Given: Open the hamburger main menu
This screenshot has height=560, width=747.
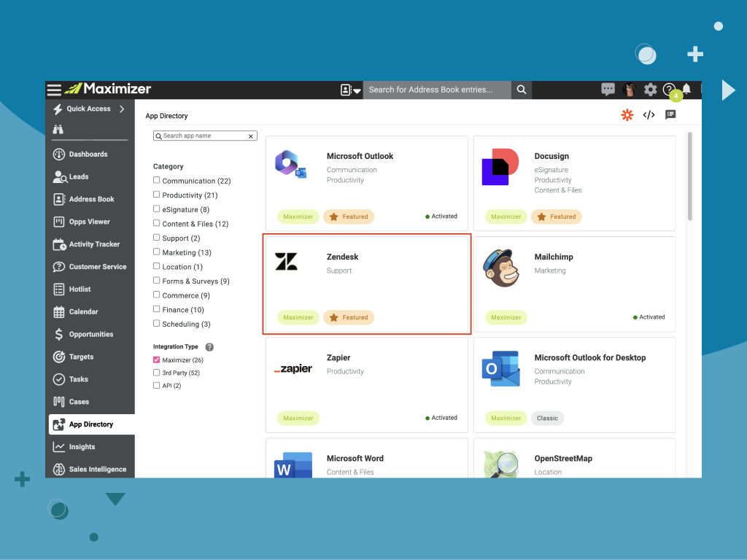Looking at the screenshot, I should [x=54, y=90].
